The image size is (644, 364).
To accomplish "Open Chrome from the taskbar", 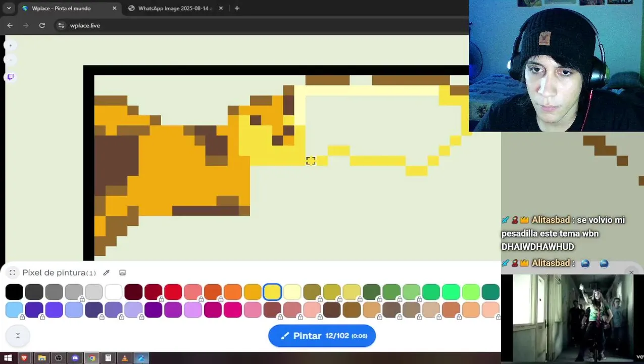I will 92,358.
